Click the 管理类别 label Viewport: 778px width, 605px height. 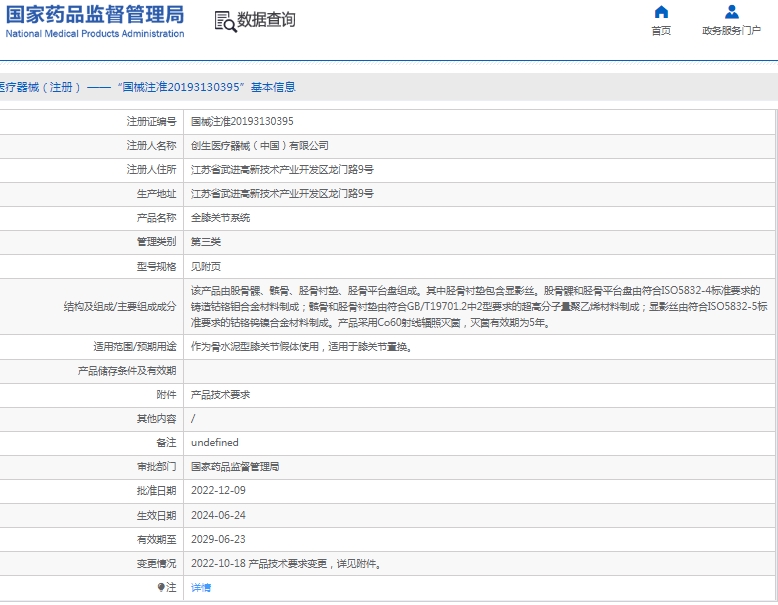coord(156,242)
